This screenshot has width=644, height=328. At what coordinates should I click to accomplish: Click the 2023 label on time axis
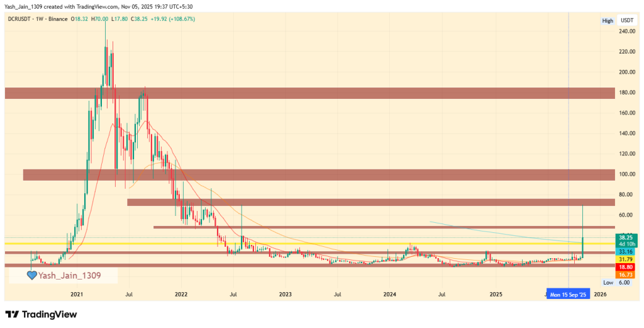tap(285, 294)
